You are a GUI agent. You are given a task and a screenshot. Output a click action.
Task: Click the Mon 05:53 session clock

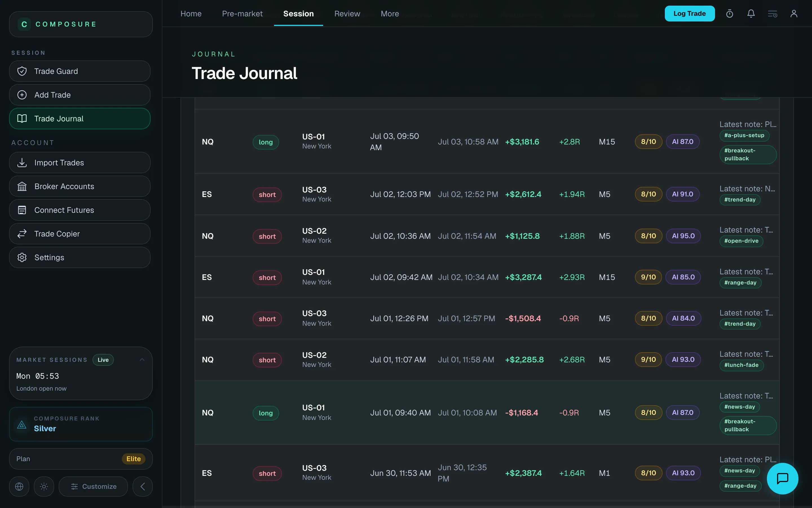point(37,376)
